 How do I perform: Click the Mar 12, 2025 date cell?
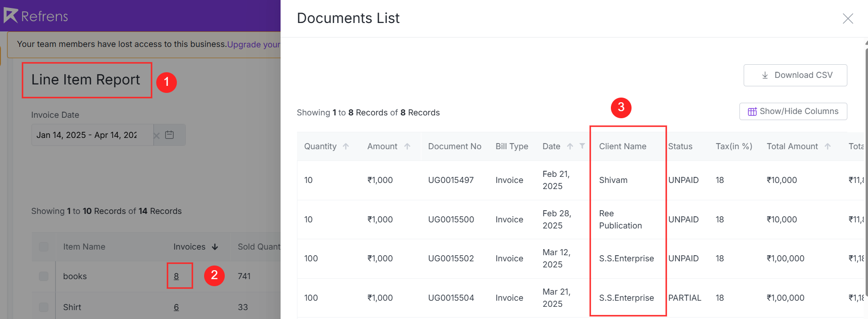pos(556,258)
